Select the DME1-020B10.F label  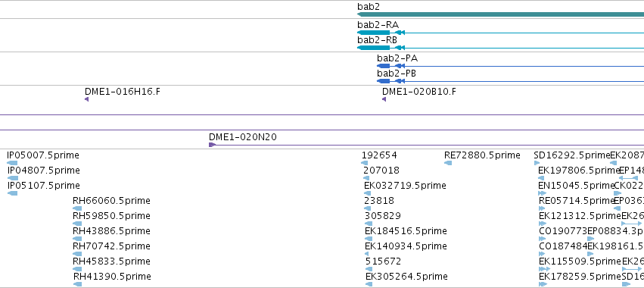point(419,92)
